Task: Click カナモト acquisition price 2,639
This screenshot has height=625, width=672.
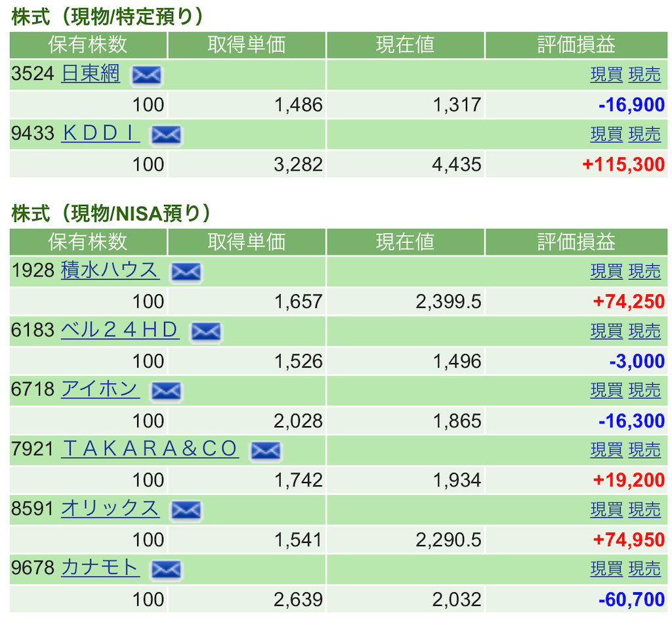Action: tap(299, 599)
